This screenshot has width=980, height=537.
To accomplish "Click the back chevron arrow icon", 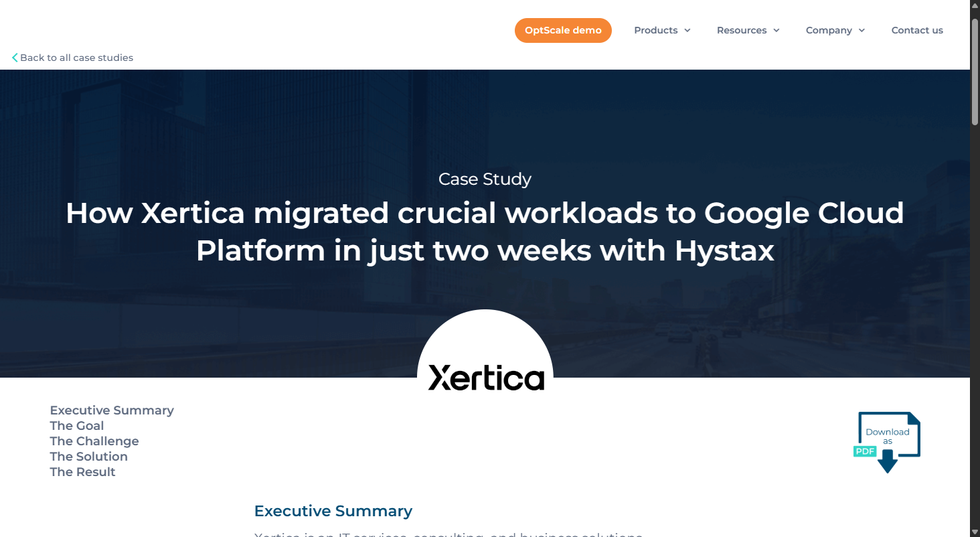I will click(15, 58).
